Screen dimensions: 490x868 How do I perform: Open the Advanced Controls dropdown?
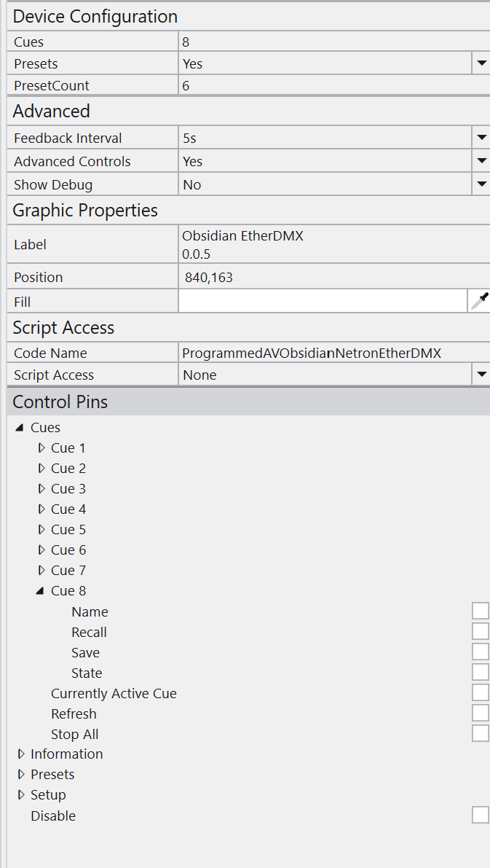tap(481, 161)
